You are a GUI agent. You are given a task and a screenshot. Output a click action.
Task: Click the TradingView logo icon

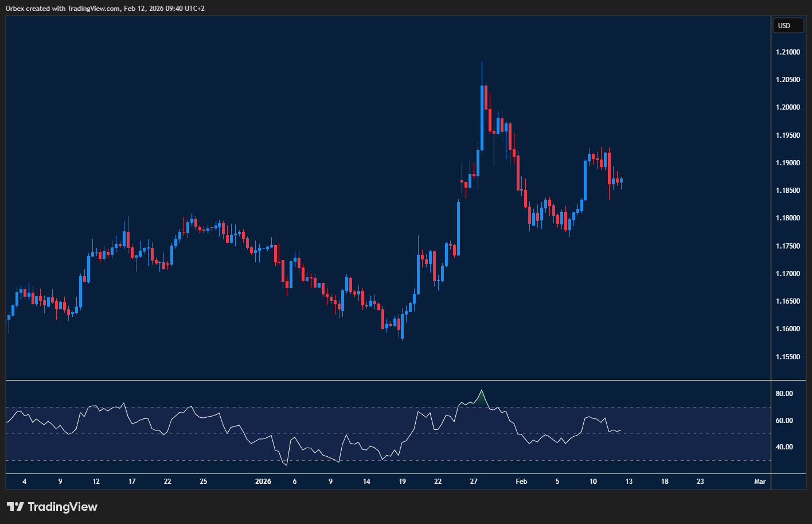pos(15,507)
